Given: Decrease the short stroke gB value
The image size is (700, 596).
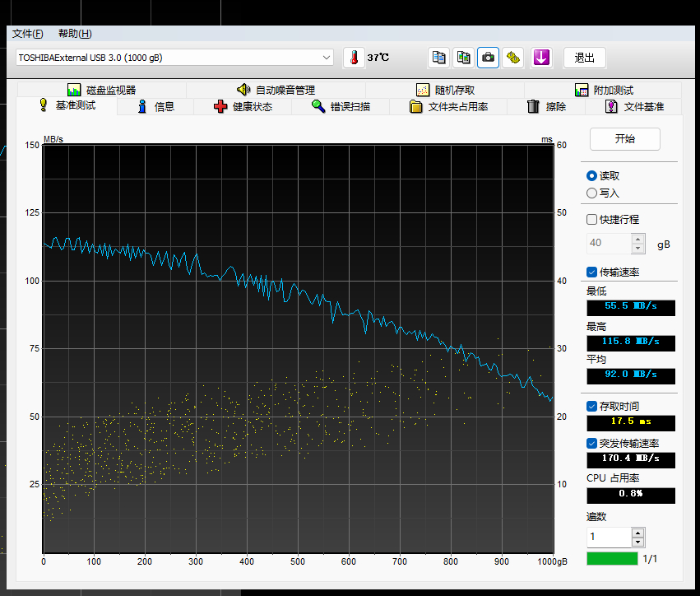Looking at the screenshot, I should click(638, 249).
